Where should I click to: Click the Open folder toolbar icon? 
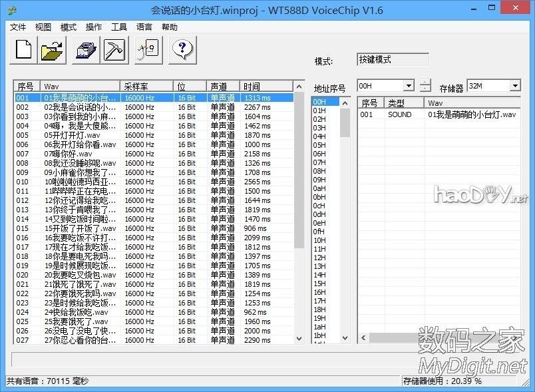pyautogui.click(x=52, y=50)
